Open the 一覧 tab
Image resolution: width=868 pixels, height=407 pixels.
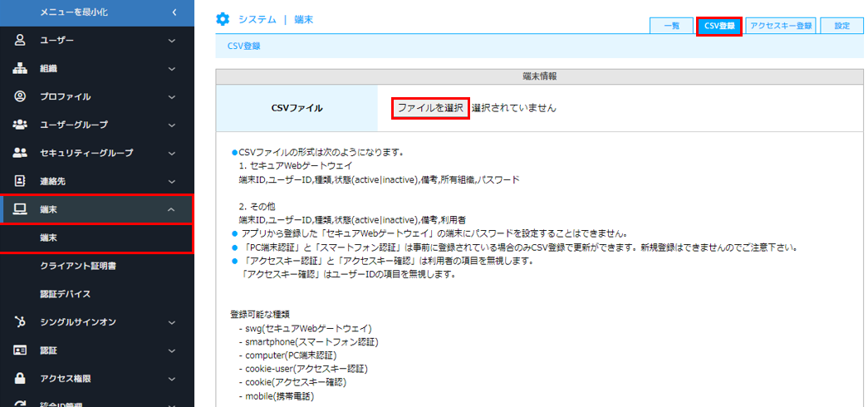pos(671,26)
